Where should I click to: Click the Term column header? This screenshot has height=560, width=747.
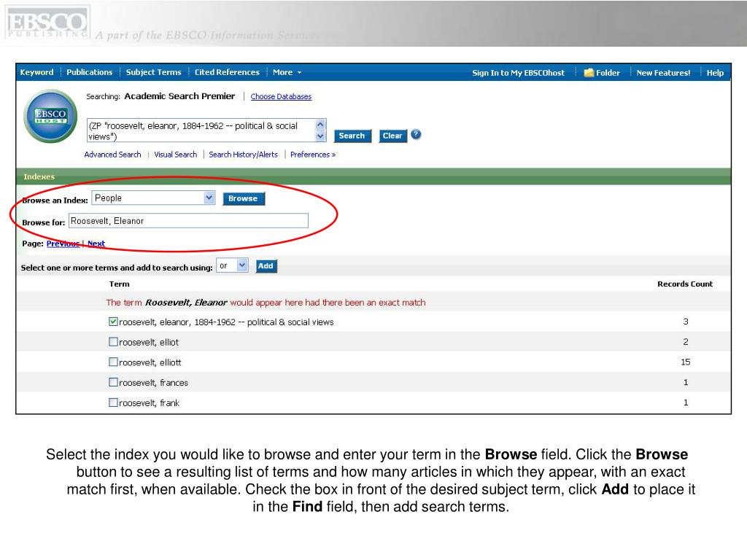pos(119,284)
